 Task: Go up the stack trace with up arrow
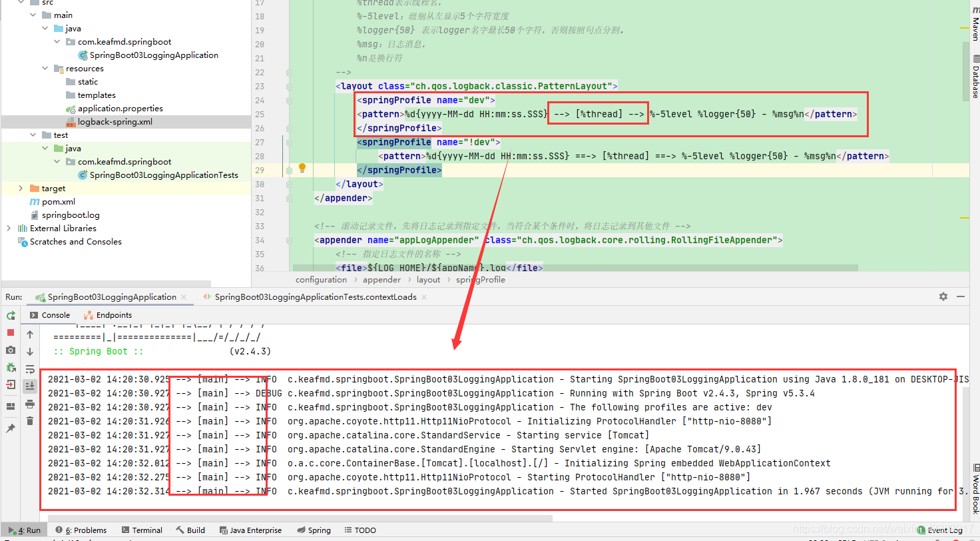tap(30, 334)
